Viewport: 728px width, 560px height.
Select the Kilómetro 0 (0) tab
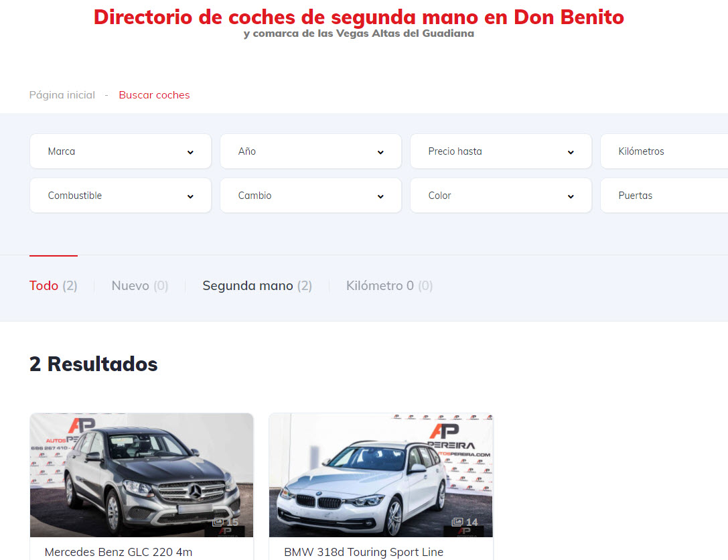[x=390, y=285]
